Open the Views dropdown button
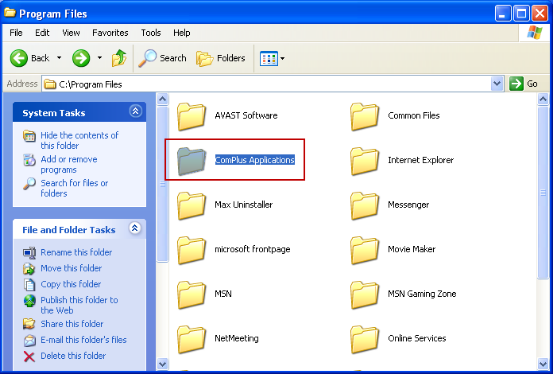The image size is (554, 374). coord(272,58)
